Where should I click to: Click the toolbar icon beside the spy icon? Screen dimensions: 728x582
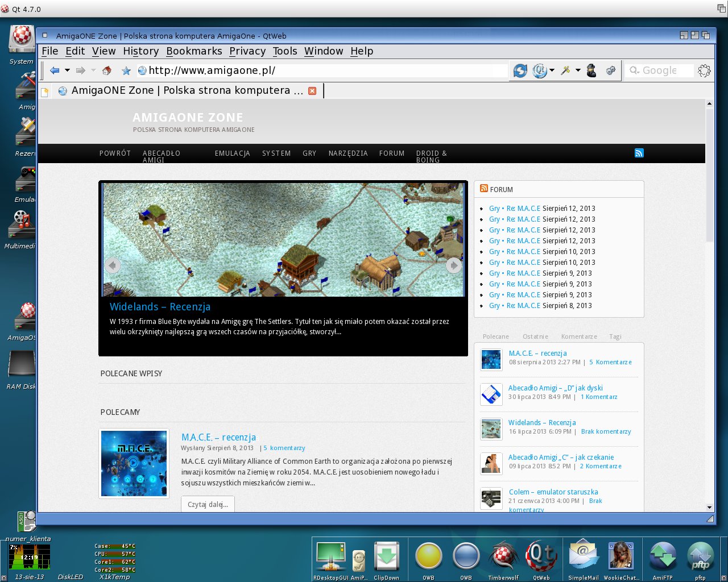tap(611, 70)
